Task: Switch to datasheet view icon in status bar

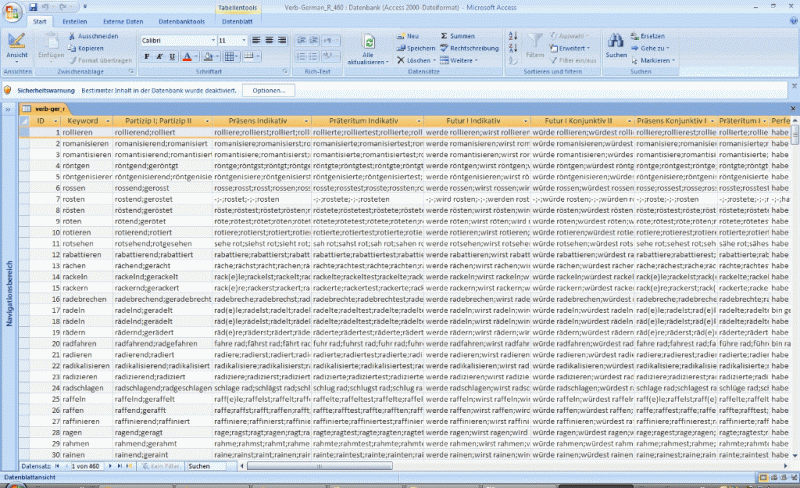Action: [x=763, y=477]
